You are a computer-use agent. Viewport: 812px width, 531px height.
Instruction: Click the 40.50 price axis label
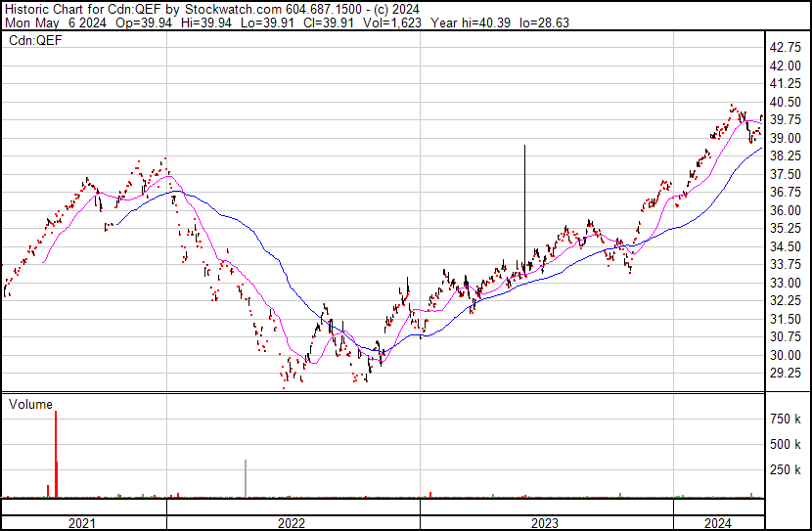pos(787,102)
